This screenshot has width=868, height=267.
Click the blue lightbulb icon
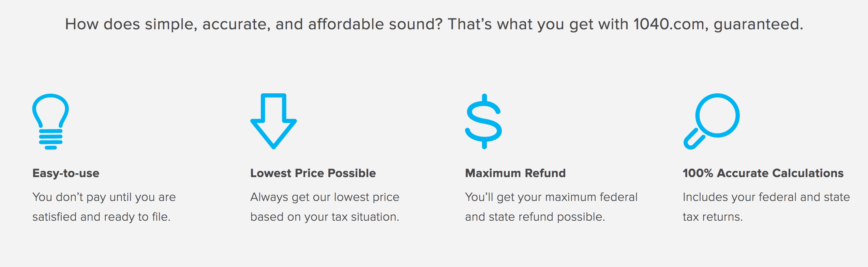tap(50, 122)
